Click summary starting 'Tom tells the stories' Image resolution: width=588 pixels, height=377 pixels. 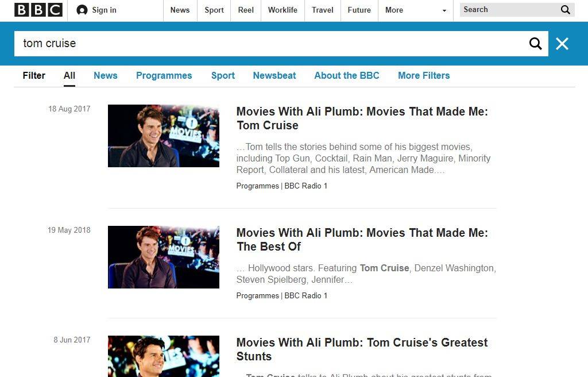(363, 158)
